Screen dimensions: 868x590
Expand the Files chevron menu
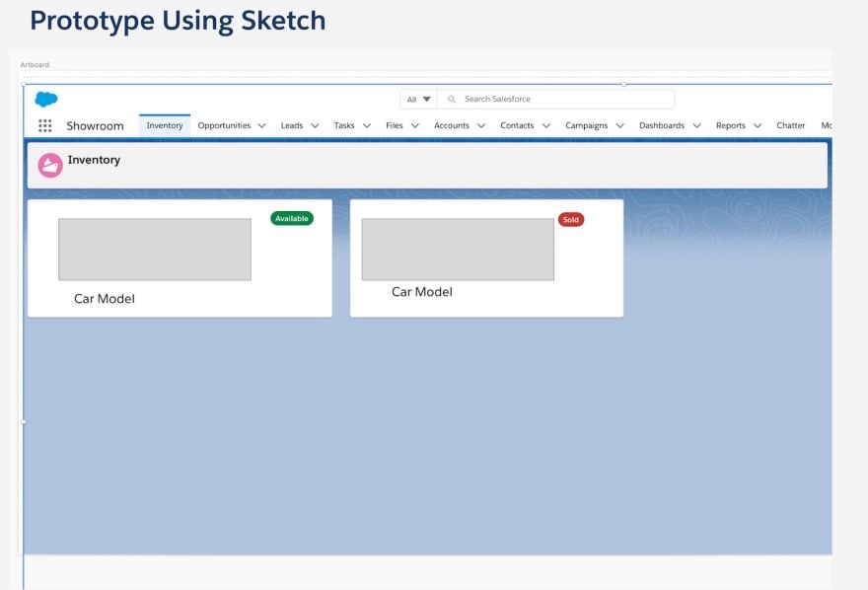pos(414,125)
